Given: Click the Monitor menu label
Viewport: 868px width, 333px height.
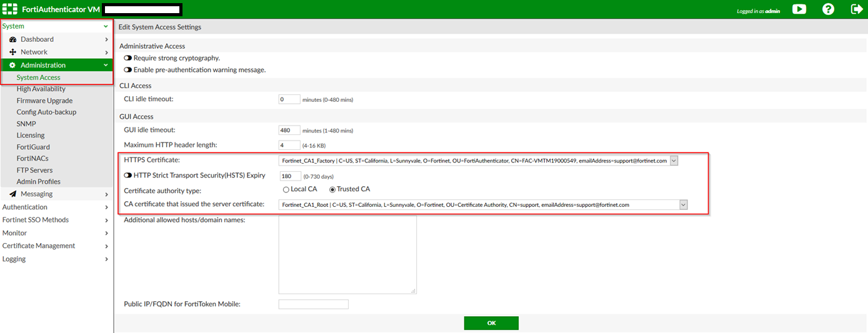Looking at the screenshot, I should pyautogui.click(x=14, y=233).
